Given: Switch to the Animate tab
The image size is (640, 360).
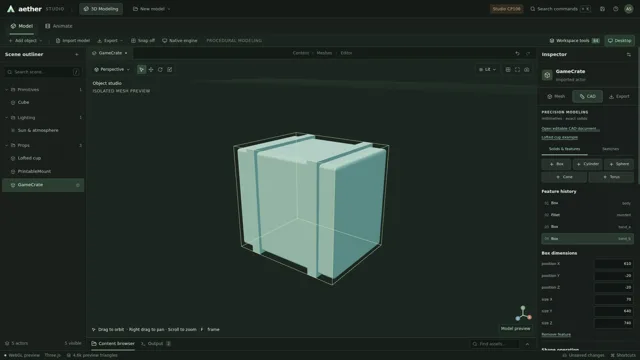Looking at the screenshot, I should (59, 26).
